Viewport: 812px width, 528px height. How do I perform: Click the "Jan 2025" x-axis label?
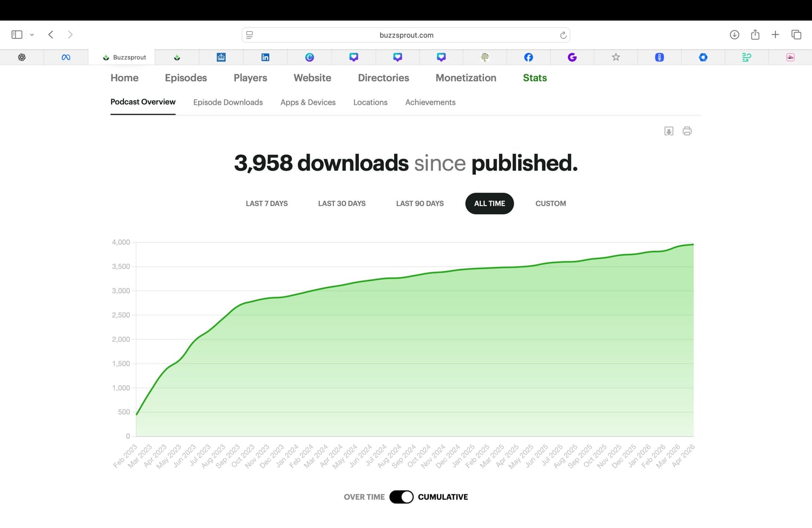pyautogui.click(x=463, y=456)
